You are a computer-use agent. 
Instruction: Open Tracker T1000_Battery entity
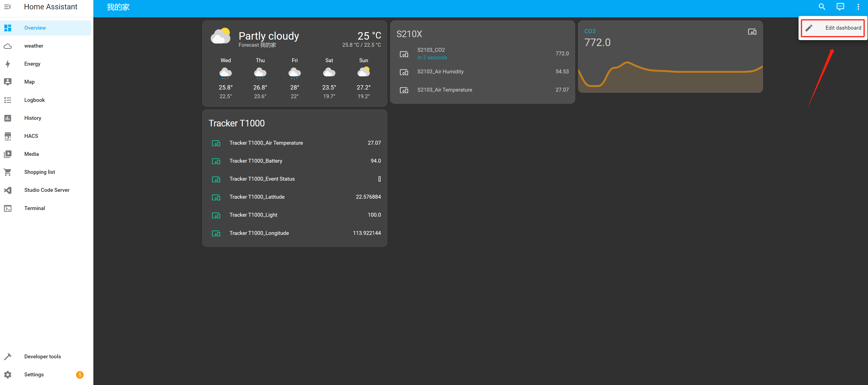tap(294, 161)
